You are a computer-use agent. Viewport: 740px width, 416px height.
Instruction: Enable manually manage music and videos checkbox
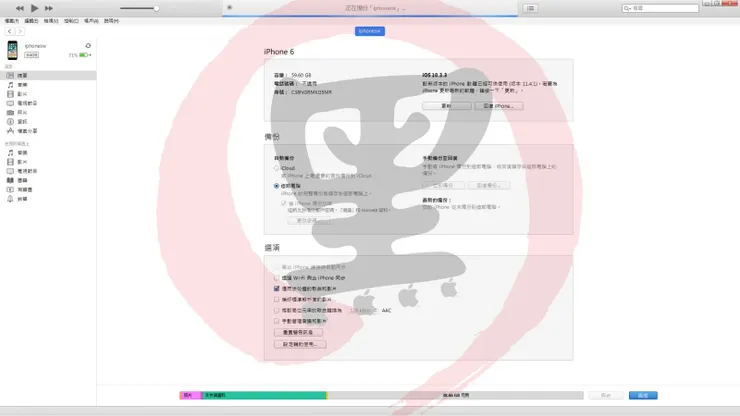(x=277, y=321)
